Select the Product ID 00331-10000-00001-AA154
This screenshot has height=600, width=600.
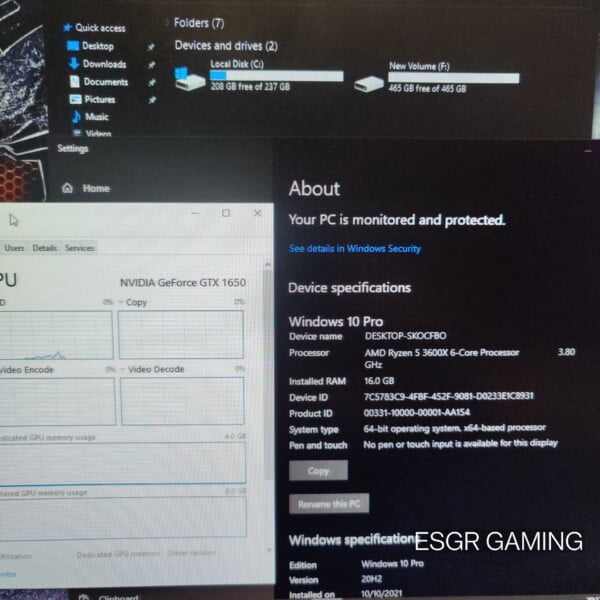[417, 412]
